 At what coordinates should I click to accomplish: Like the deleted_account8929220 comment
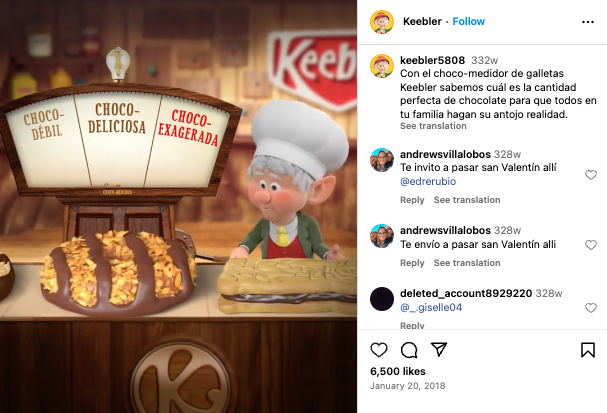coord(591,308)
